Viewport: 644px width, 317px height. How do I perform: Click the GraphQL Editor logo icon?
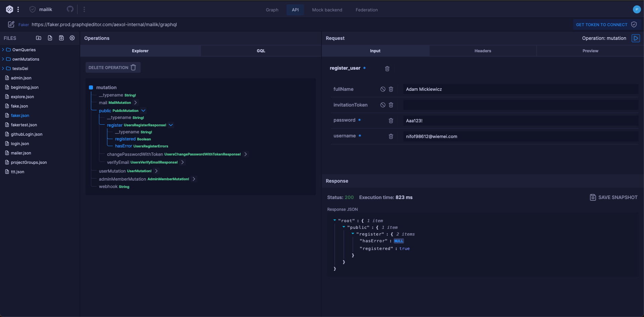9,9
